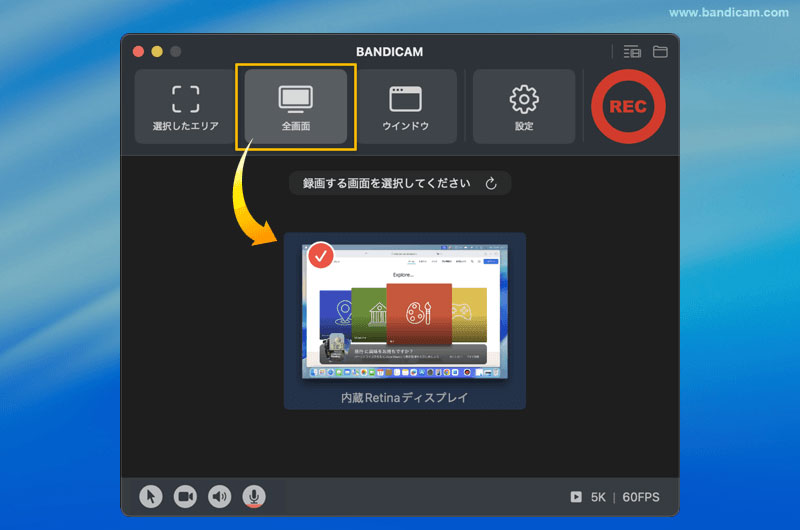The width and height of the screenshot is (800, 530).
Task: Close the Bandicam window with red button
Action: coord(138,52)
